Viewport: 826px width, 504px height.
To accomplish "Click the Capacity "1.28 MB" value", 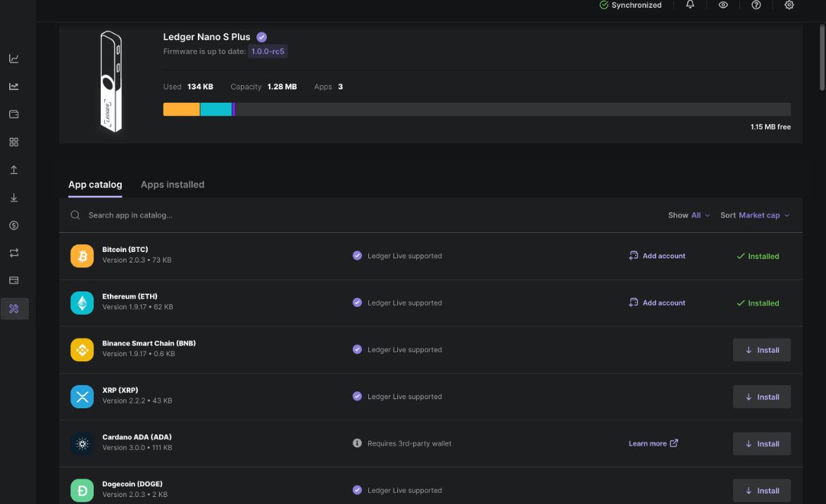I will [282, 87].
